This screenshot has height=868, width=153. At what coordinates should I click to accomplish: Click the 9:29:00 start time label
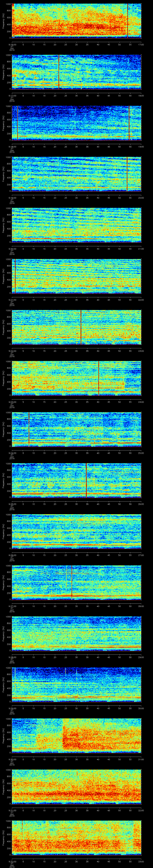click(12, 708)
